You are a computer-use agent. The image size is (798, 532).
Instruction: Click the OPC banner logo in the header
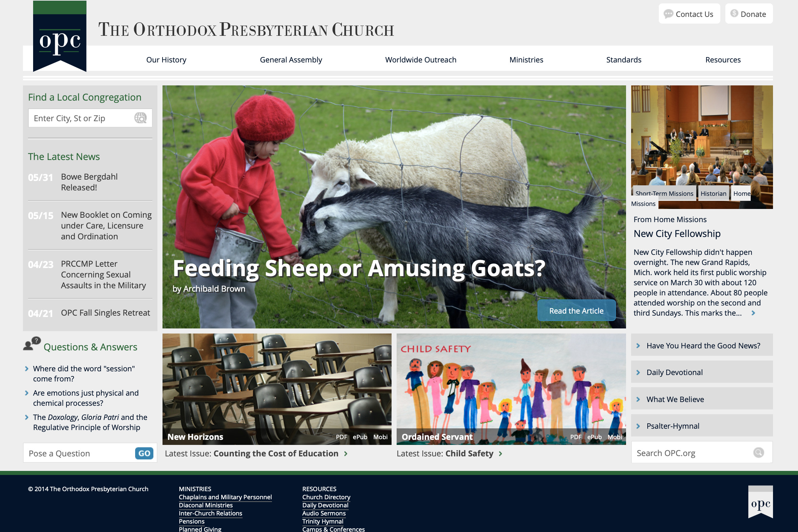60,36
